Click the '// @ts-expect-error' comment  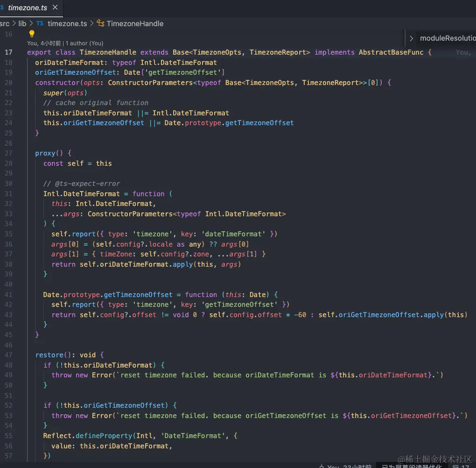[x=81, y=184]
